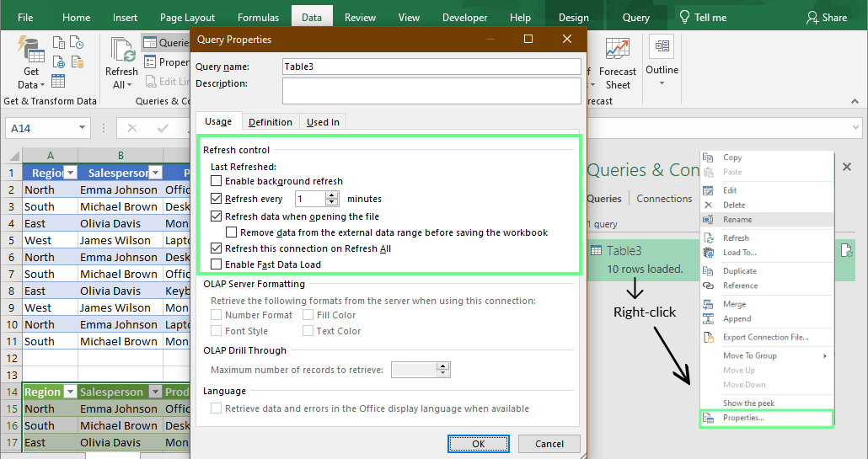
Task: Uncheck Refresh data when opening the file
Action: click(x=217, y=216)
